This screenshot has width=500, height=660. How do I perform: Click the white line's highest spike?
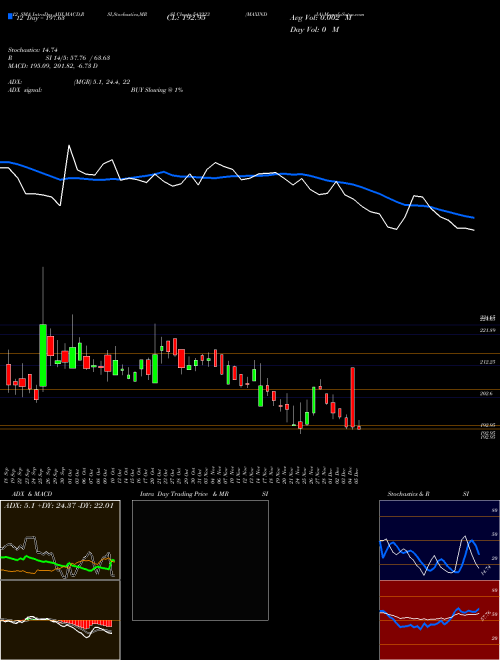coord(69,146)
